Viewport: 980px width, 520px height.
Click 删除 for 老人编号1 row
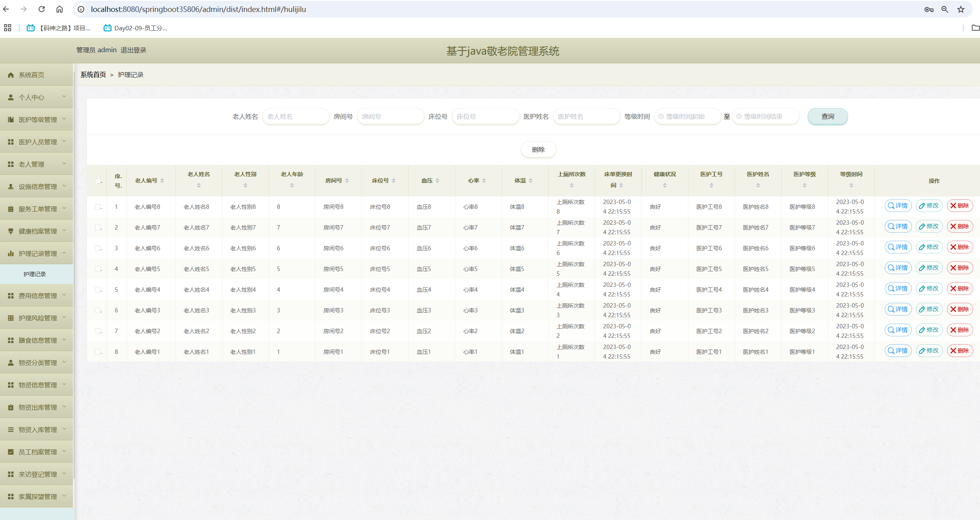click(960, 351)
